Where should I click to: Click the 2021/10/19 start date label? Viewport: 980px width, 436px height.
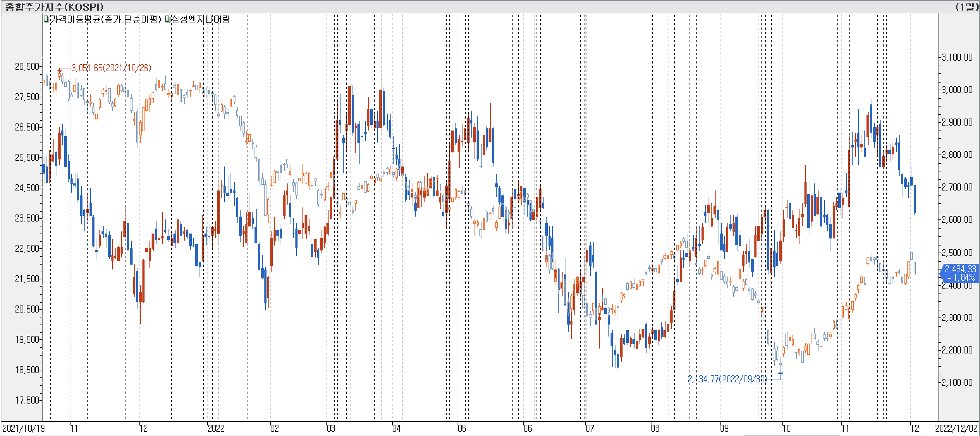[24, 428]
